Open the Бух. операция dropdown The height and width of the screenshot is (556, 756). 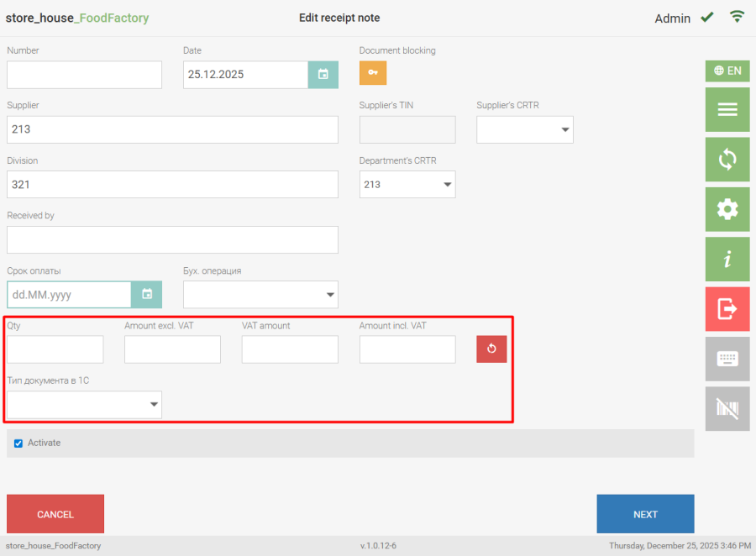(260, 295)
